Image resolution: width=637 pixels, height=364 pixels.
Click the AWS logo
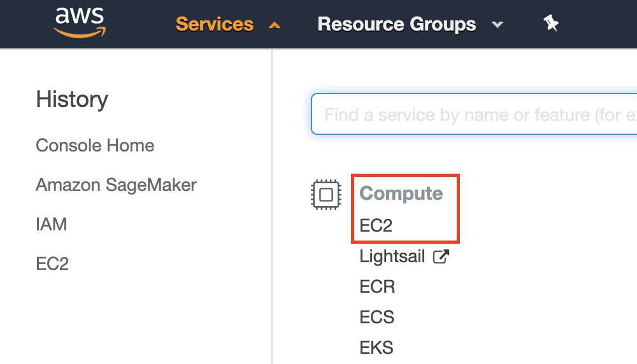coord(80,23)
